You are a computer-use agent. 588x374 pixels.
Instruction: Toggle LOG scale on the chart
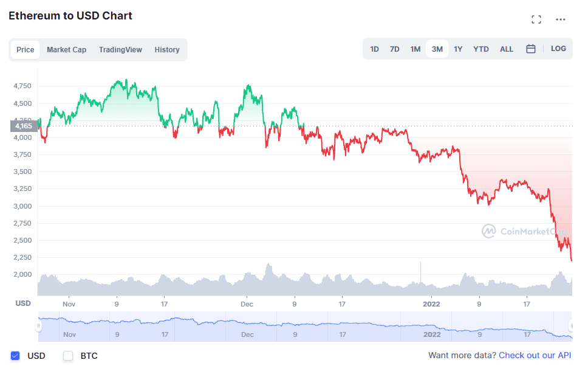559,49
